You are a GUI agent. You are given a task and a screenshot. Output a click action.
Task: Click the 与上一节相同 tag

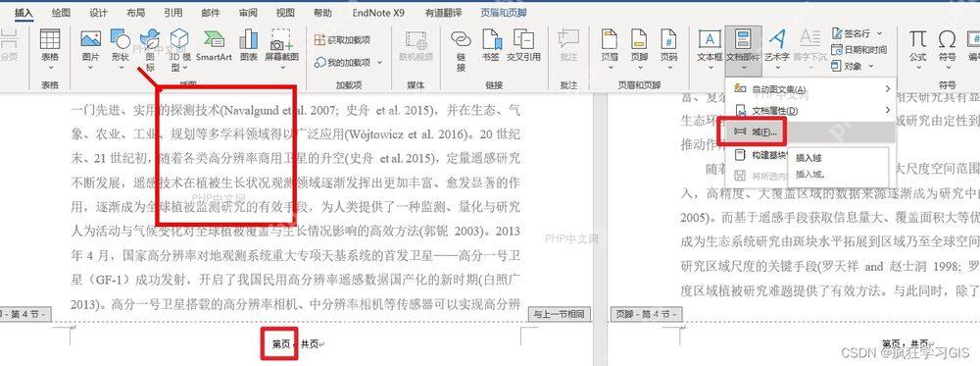coord(560,313)
